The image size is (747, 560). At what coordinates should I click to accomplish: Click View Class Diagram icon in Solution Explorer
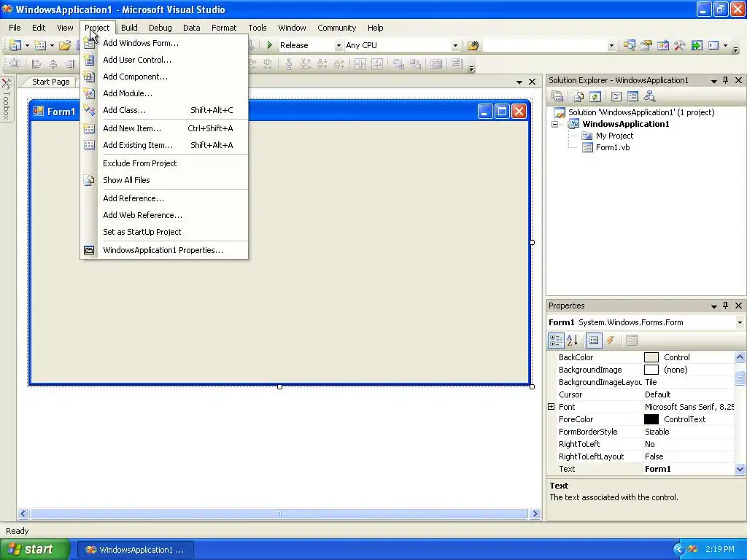[x=649, y=97]
